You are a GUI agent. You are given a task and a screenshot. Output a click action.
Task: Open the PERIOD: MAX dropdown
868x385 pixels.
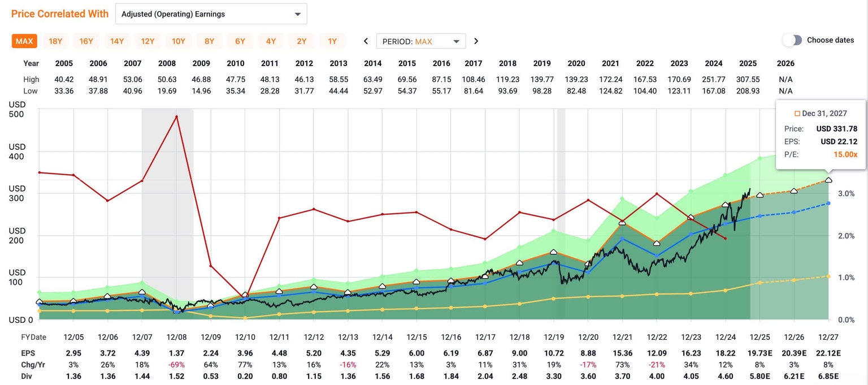pyautogui.click(x=421, y=41)
